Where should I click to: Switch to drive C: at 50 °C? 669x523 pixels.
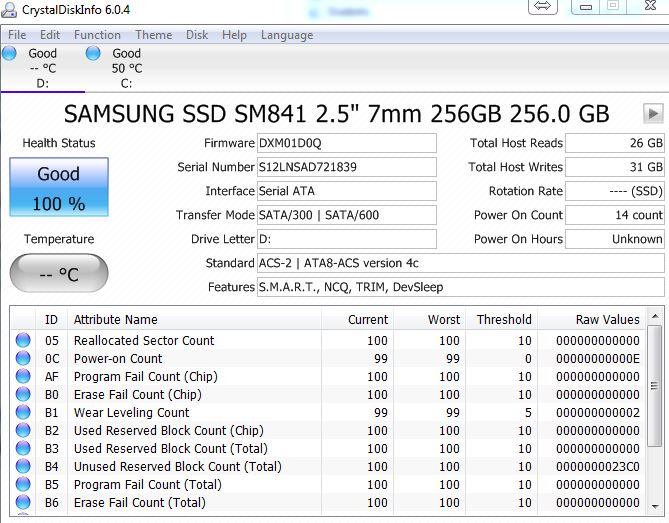127,68
